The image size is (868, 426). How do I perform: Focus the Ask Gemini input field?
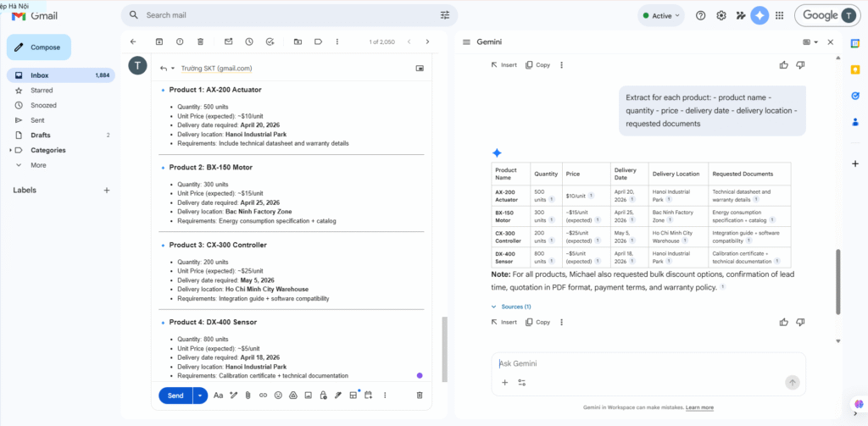[636, 364]
